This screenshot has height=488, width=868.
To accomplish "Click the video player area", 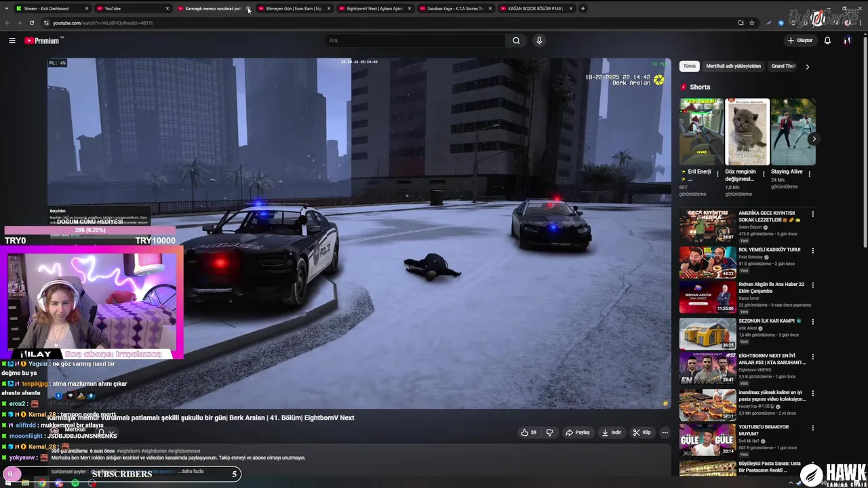I will 359,233.
